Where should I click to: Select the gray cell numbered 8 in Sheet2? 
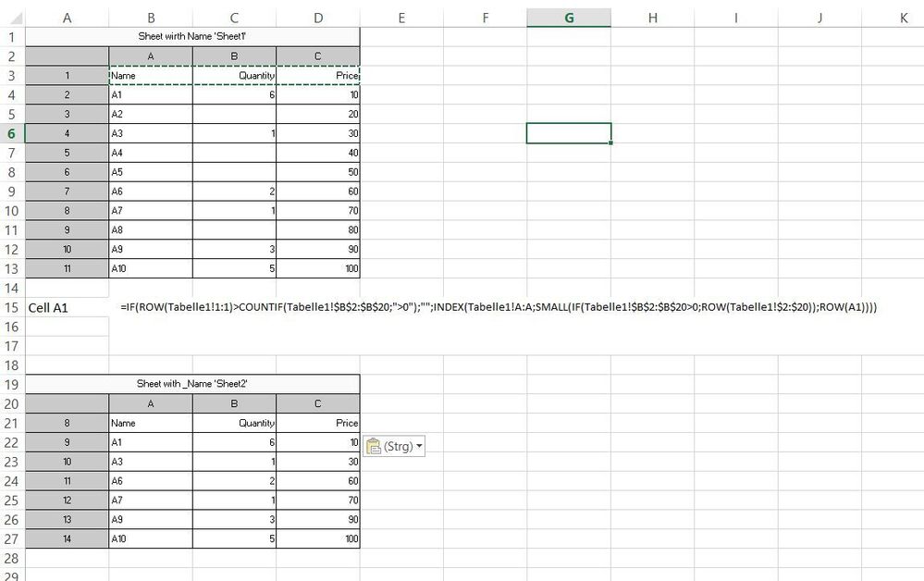tap(67, 423)
